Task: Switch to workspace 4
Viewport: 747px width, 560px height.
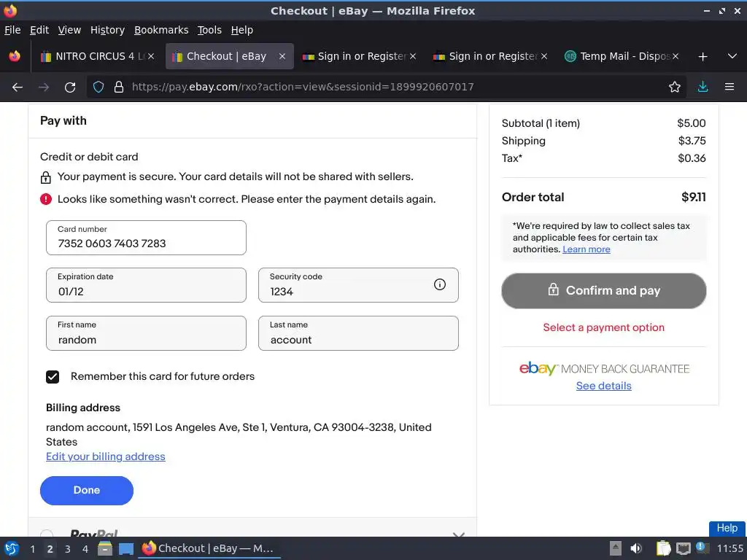Action: pyautogui.click(x=85, y=549)
